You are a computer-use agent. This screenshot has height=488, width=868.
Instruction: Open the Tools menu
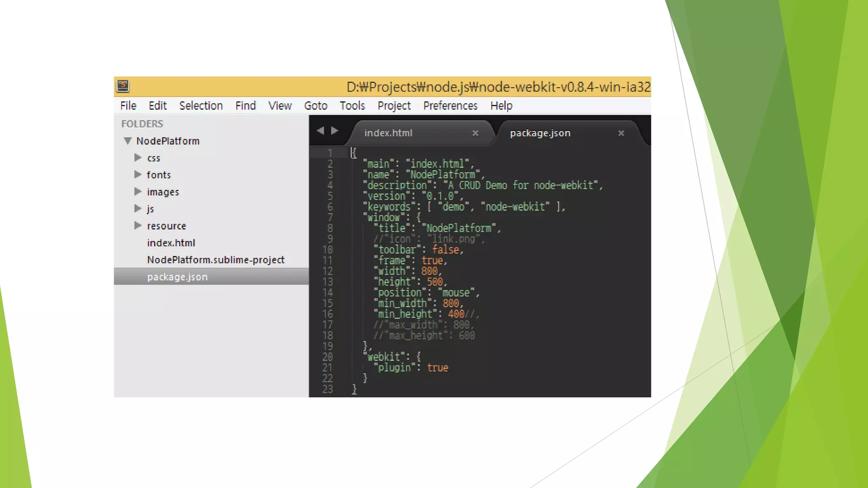[x=352, y=105]
